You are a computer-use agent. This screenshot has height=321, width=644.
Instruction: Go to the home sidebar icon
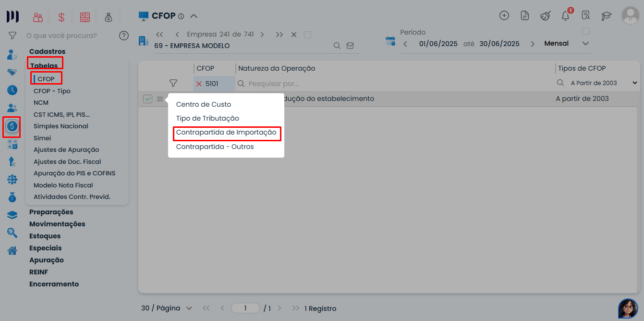(12, 250)
